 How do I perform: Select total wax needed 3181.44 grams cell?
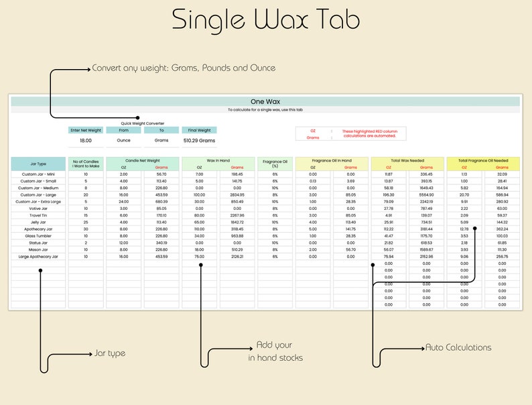tap(427, 229)
